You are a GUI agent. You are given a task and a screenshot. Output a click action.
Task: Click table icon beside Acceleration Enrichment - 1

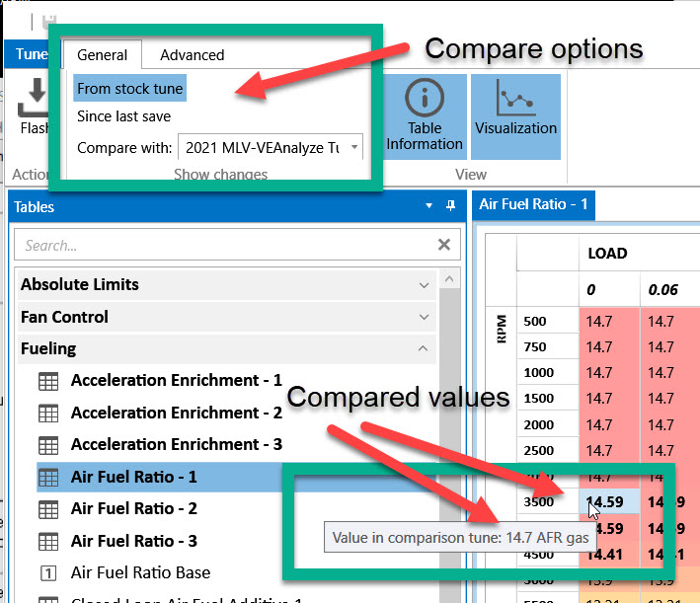47,380
